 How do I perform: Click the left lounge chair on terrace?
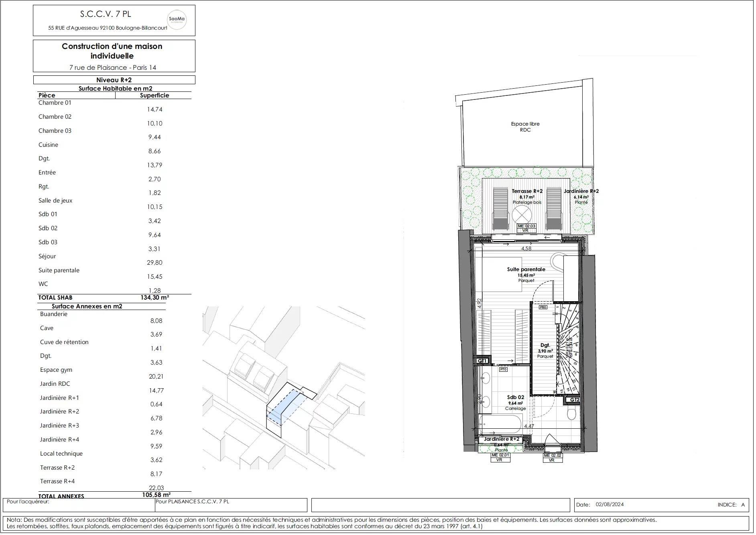point(500,209)
